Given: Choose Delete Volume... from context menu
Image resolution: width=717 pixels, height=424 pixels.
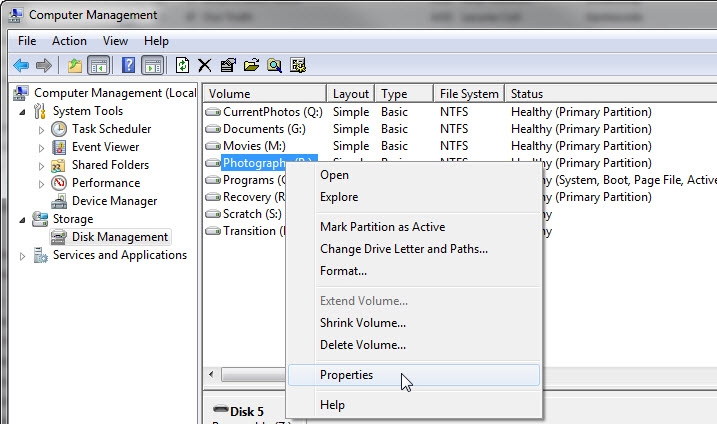Looking at the screenshot, I should tap(414, 345).
